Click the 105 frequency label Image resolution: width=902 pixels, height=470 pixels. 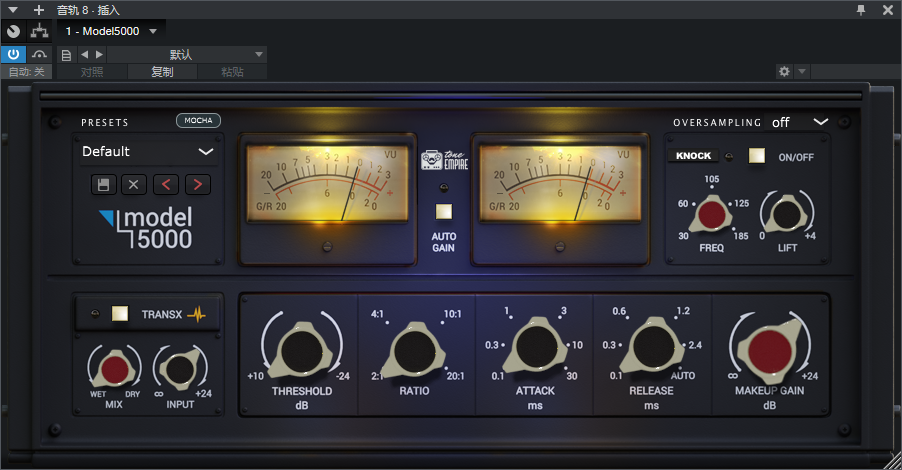[x=712, y=179]
